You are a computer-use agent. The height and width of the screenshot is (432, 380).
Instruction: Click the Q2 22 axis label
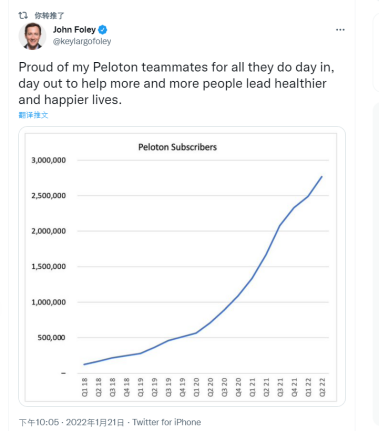coord(322,387)
